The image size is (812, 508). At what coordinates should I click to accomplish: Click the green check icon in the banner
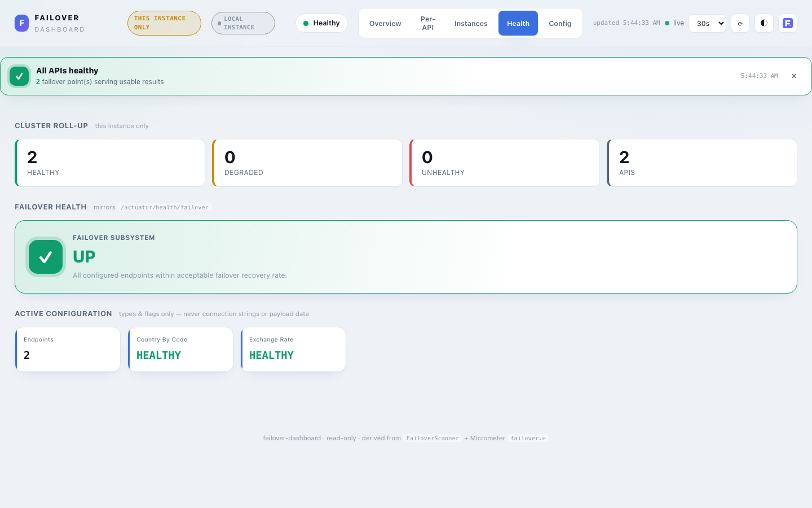[x=19, y=76]
